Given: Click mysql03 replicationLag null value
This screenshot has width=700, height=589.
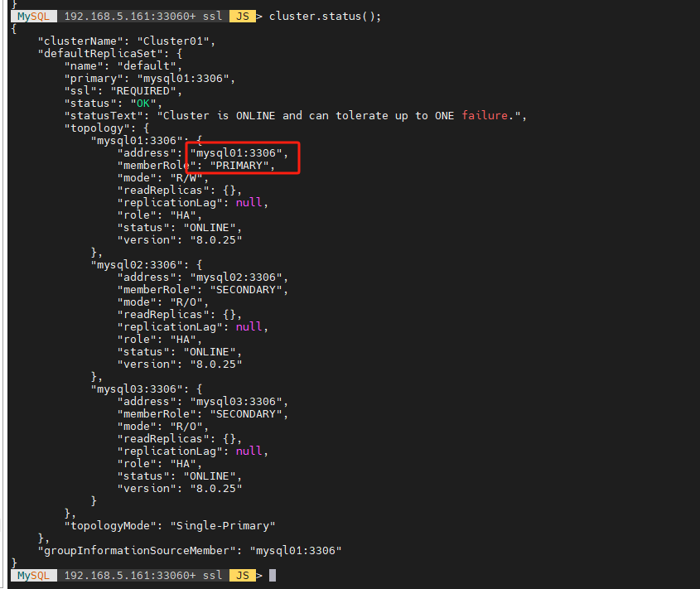Looking at the screenshot, I should pos(249,451).
